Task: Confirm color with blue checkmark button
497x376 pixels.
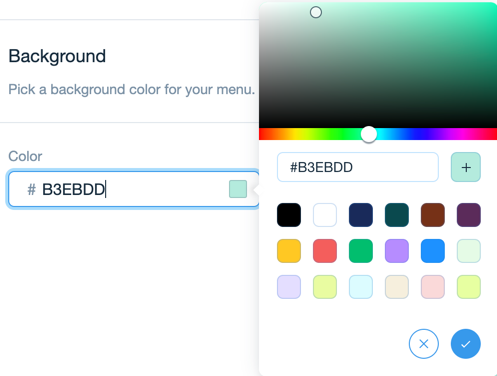Action: click(x=466, y=344)
